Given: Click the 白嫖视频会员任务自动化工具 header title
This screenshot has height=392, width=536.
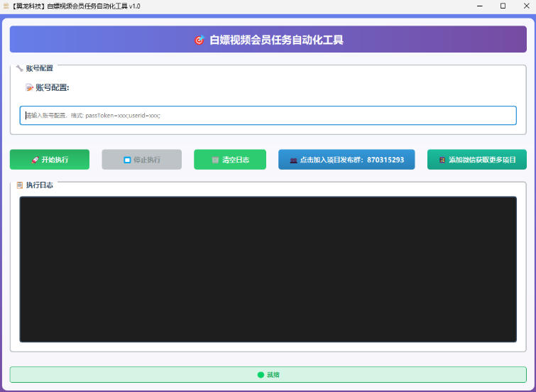Looking at the screenshot, I should click(276, 40).
